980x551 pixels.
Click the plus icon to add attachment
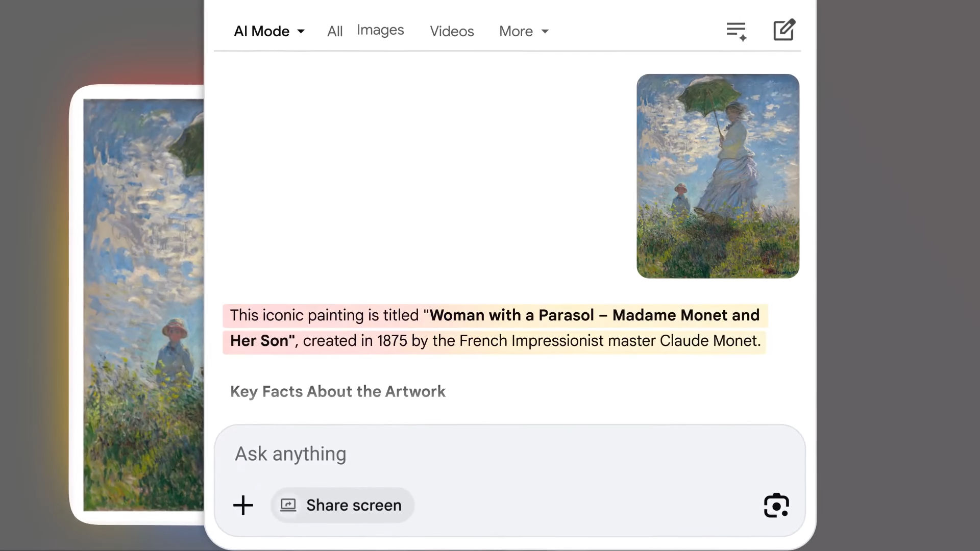coord(243,505)
